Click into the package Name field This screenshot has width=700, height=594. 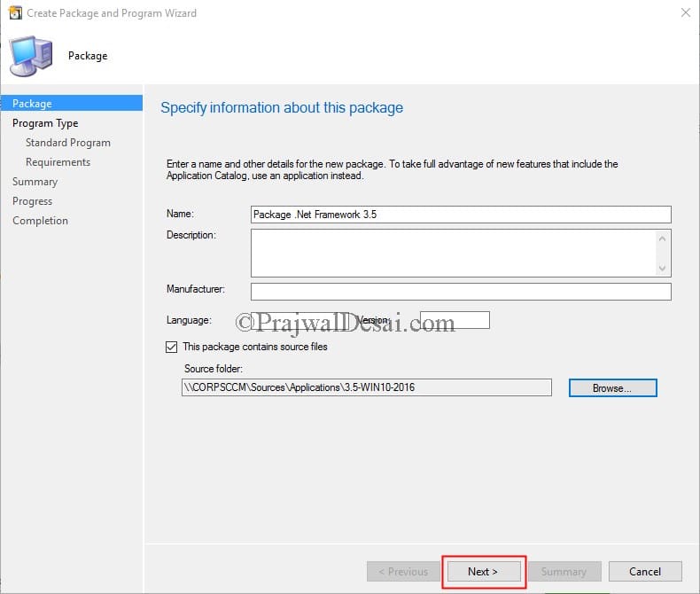(x=461, y=215)
